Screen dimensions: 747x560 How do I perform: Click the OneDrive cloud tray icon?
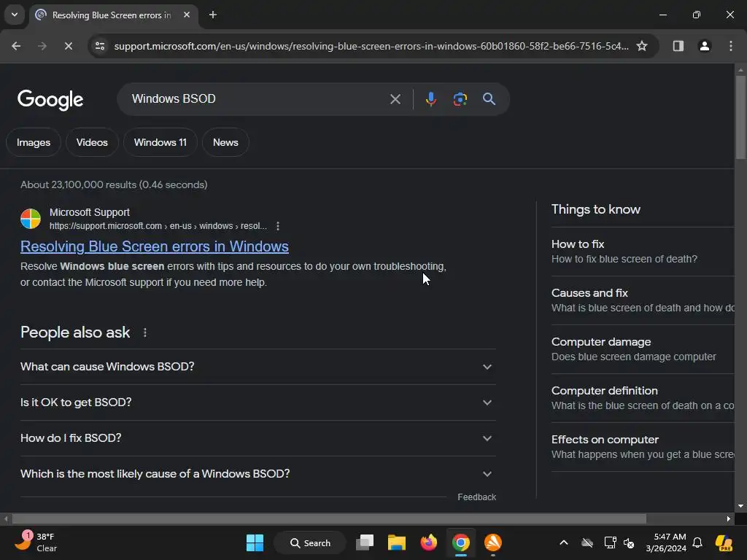pos(587,542)
